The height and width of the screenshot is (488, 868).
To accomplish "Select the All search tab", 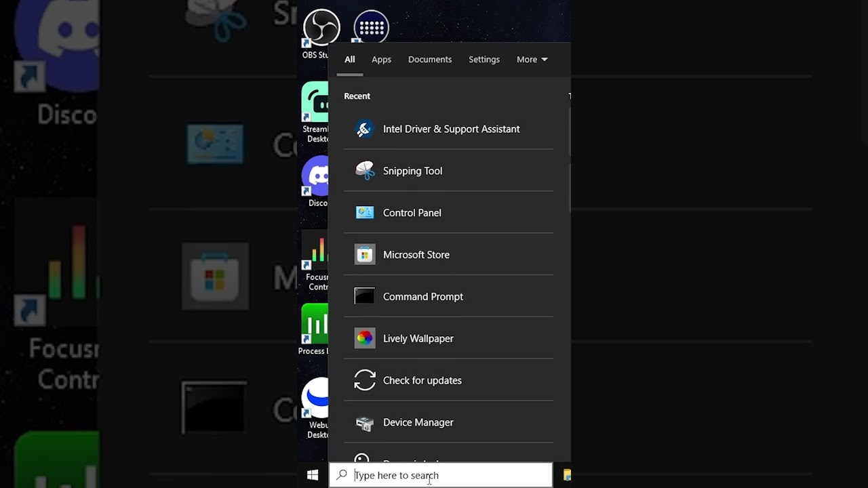I will click(x=349, y=60).
